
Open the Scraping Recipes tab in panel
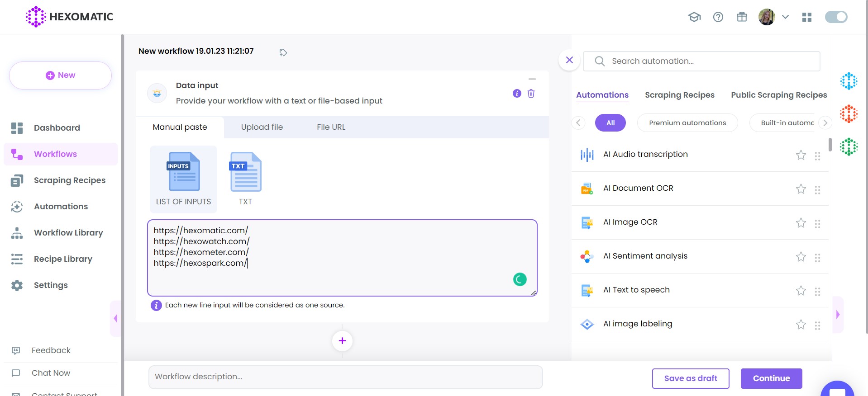[x=679, y=95]
